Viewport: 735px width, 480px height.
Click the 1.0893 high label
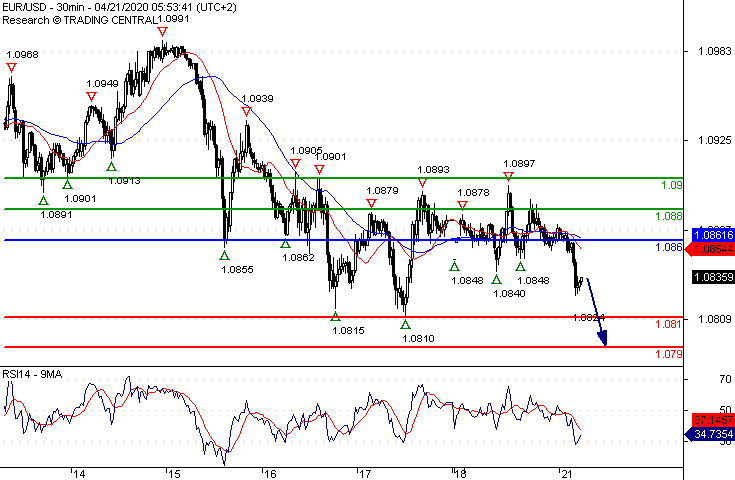433,169
